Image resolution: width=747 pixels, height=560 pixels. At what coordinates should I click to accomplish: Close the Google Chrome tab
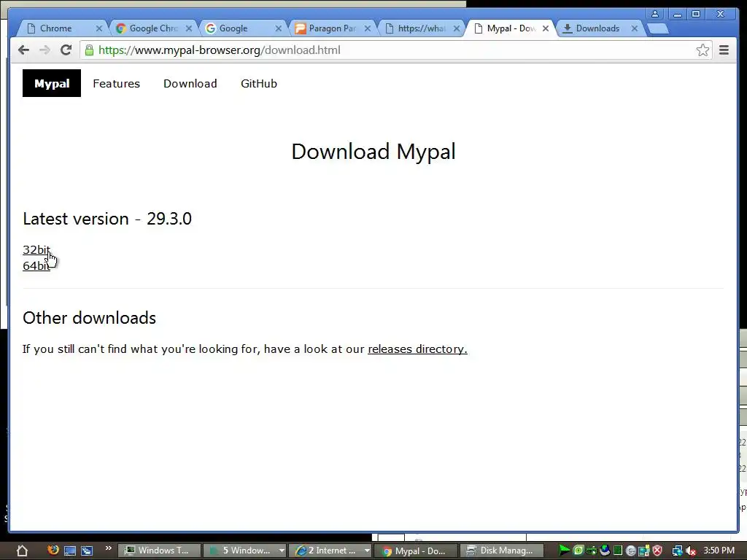pyautogui.click(x=189, y=28)
